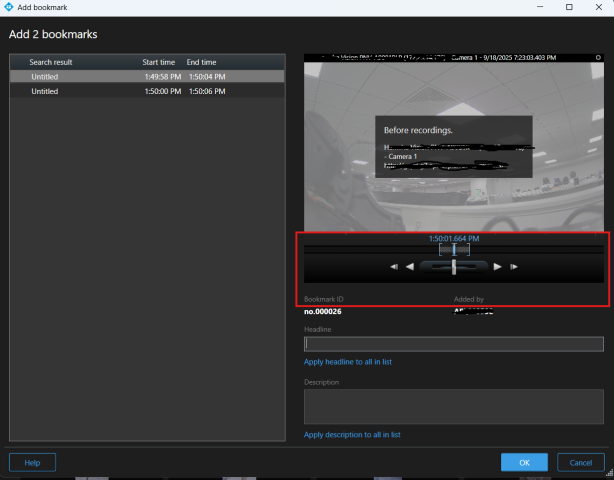Sort by the End time column
This screenshot has height=480, width=614.
201,62
